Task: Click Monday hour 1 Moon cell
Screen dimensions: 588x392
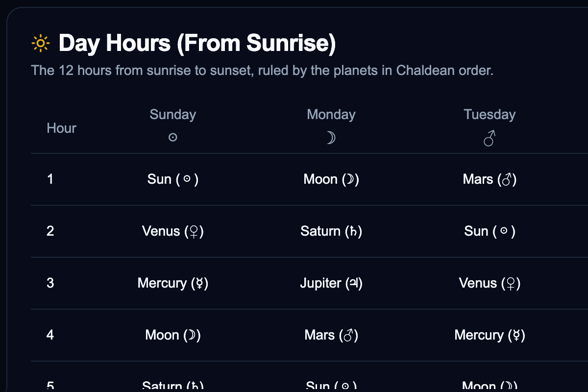Action: coord(331,179)
